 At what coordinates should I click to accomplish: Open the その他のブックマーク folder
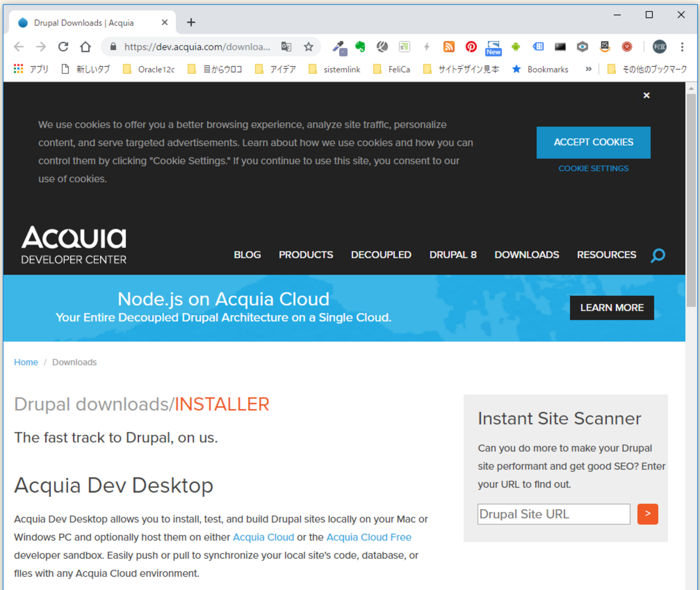(647, 69)
